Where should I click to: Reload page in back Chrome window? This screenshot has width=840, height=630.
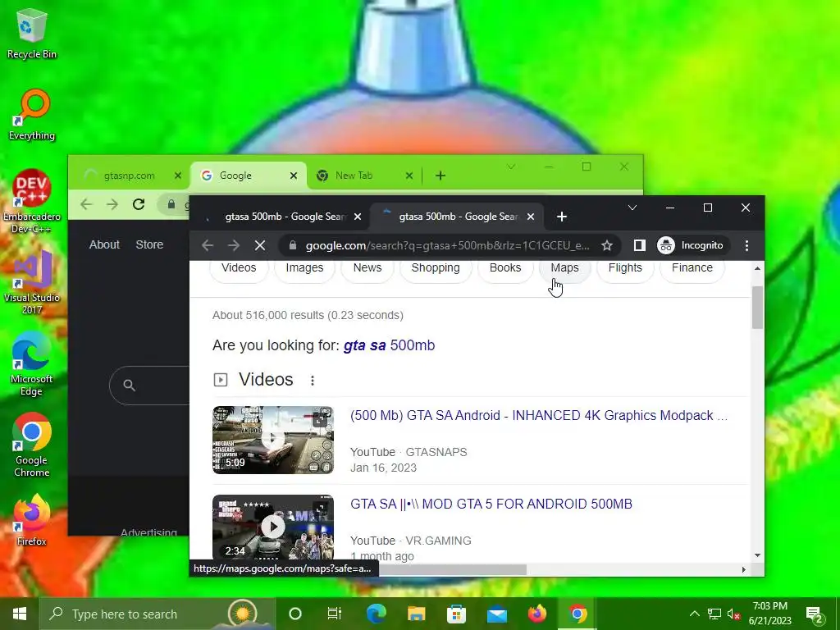pos(139,204)
